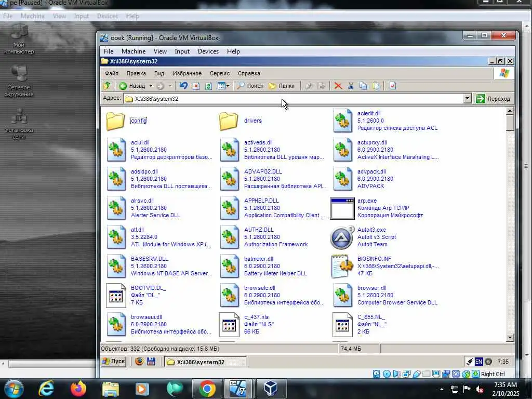Click the Пуск start button
Screen dimensions: 532x399
coord(114,362)
